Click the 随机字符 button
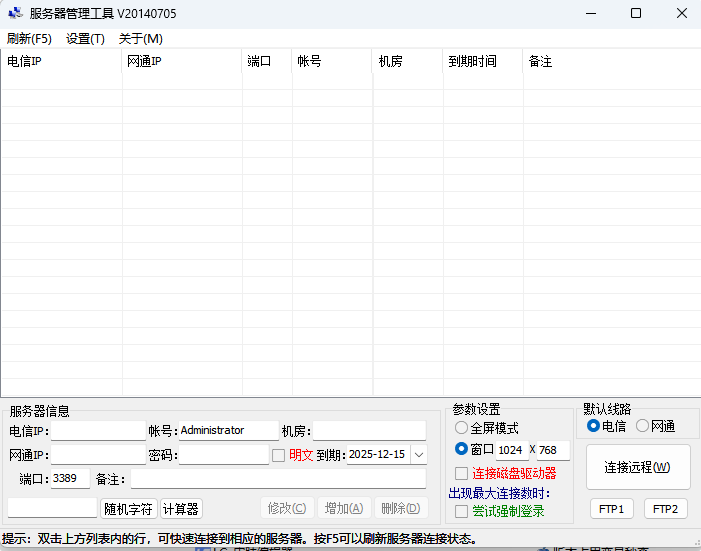701x551 pixels. coord(129,509)
